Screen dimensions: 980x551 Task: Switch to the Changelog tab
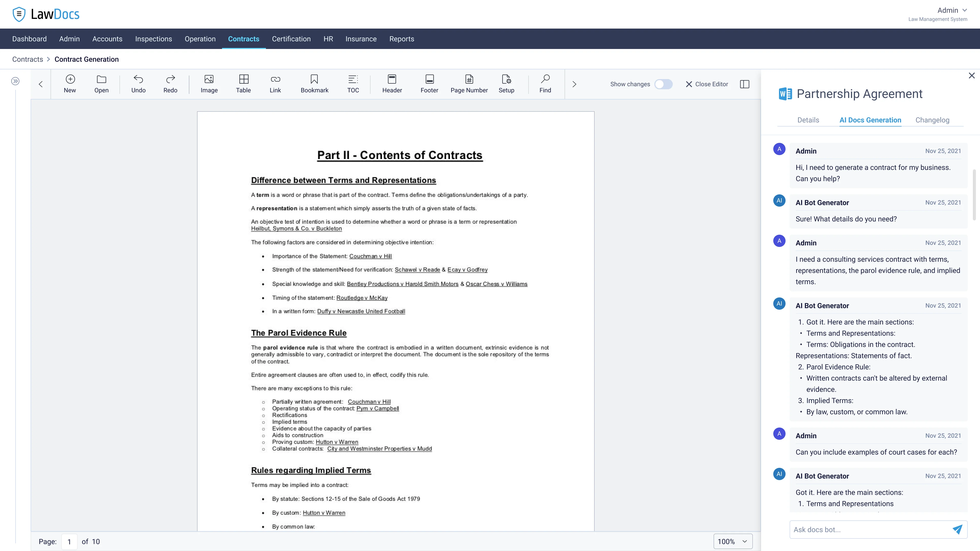(x=932, y=120)
